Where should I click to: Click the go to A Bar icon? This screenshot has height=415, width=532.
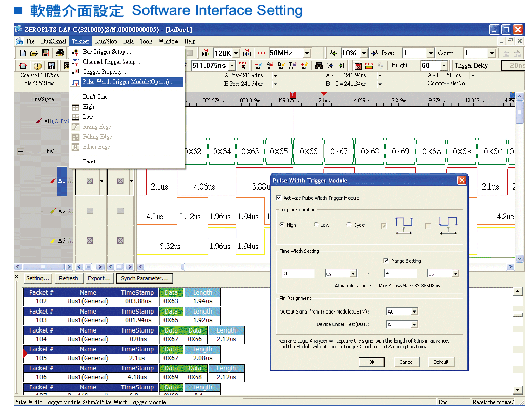pyautogui.click(x=270, y=66)
